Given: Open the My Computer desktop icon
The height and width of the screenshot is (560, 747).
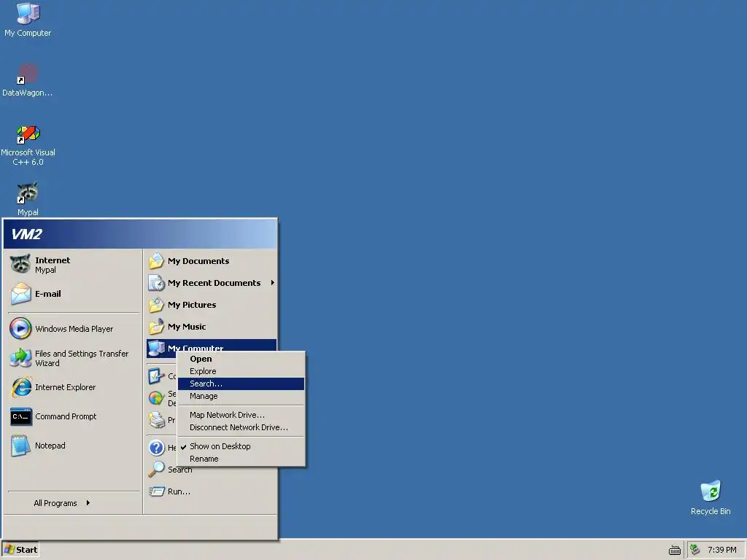Looking at the screenshot, I should 28,20.
